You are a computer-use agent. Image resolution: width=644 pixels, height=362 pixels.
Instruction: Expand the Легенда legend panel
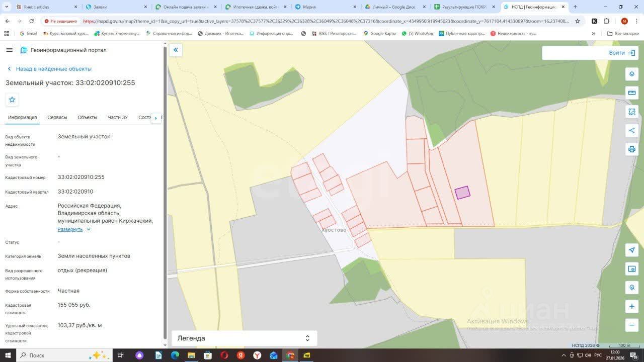pos(244,338)
